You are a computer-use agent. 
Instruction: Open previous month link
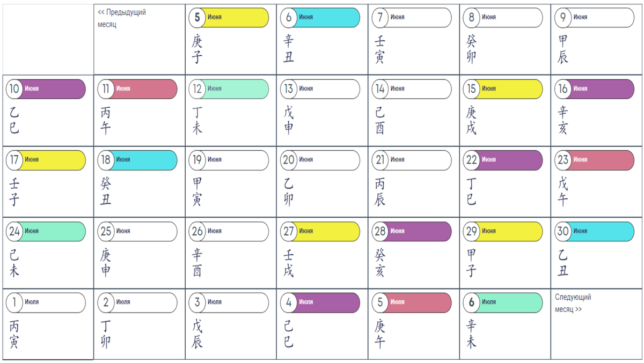(122, 18)
